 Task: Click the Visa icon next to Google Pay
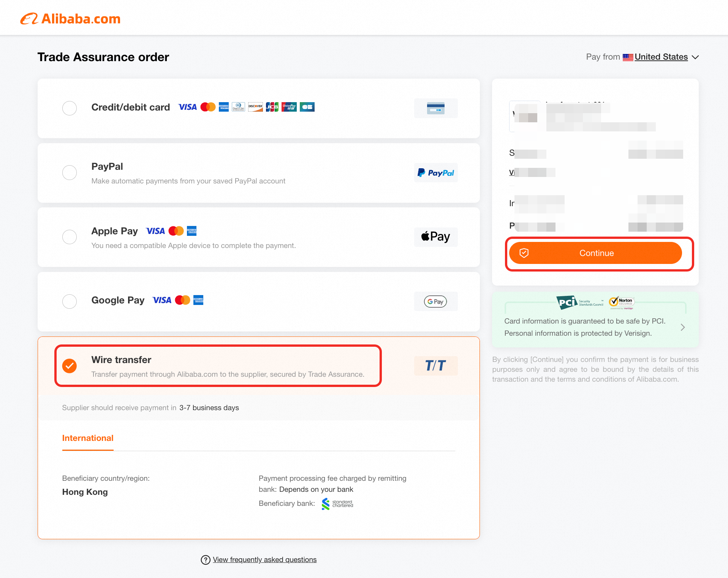pyautogui.click(x=162, y=300)
